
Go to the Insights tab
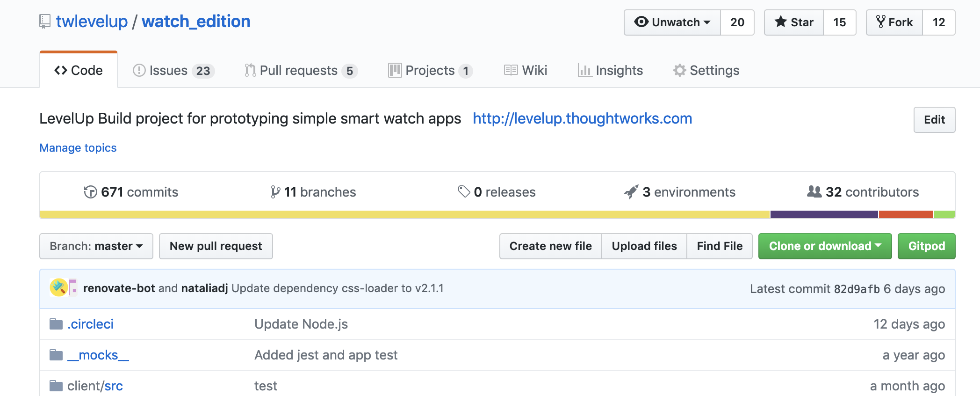[610, 70]
